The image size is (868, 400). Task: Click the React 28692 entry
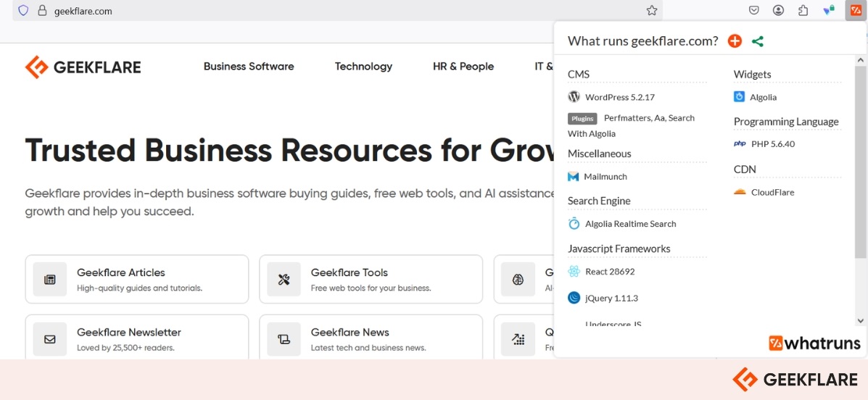click(x=601, y=272)
